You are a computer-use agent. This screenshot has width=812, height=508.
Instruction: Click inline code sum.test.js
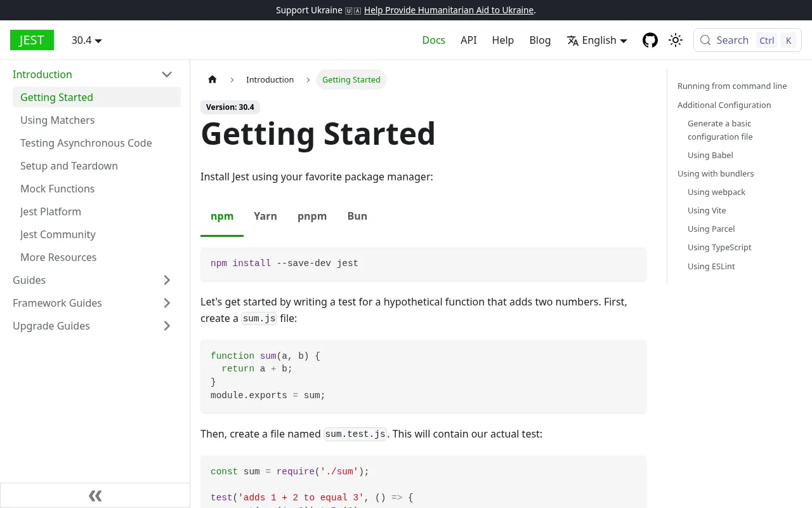click(355, 434)
